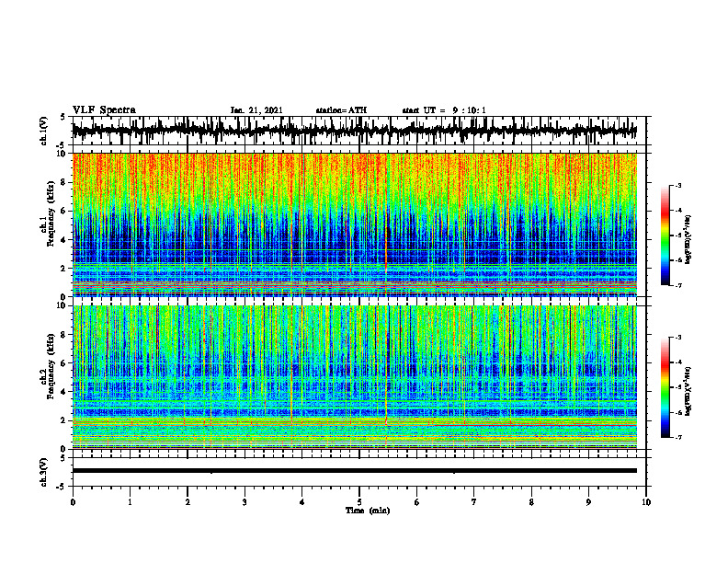The width and height of the screenshot is (728, 563).
Task: Click the ch.1 spectrogram color bar
Action: 665,236
